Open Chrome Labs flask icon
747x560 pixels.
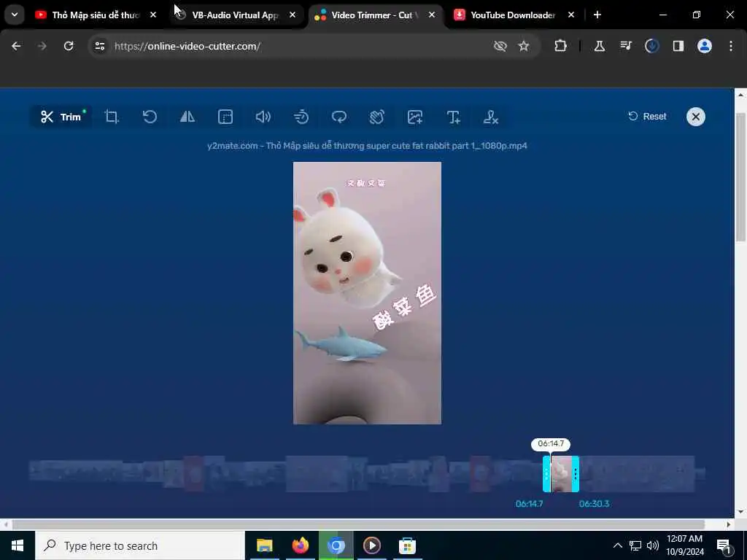coord(600,46)
